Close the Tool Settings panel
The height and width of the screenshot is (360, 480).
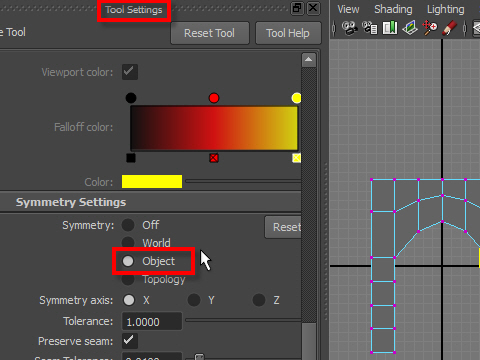[313, 8]
